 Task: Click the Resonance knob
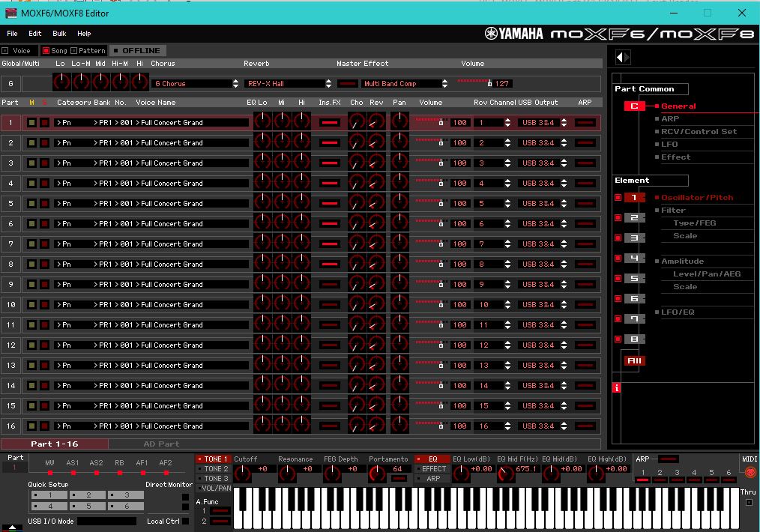pos(287,473)
